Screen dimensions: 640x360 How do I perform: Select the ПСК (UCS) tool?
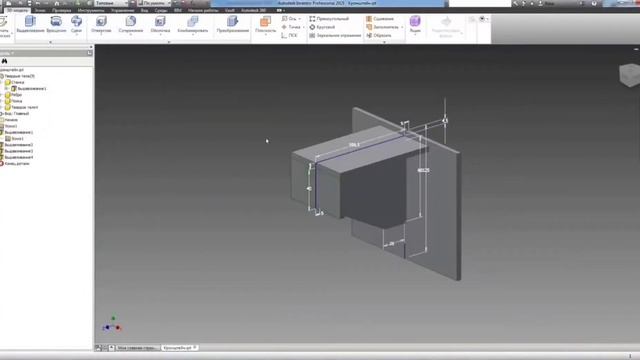pos(289,36)
